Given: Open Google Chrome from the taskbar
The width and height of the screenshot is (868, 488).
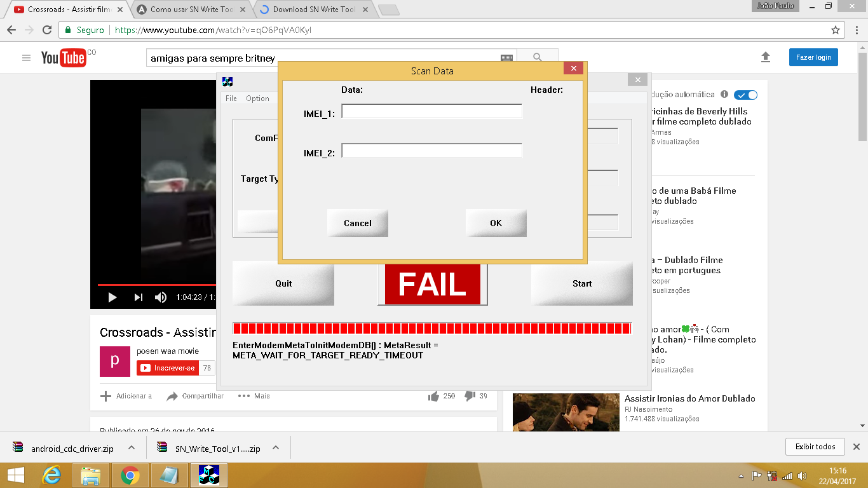Looking at the screenshot, I should 130,475.
